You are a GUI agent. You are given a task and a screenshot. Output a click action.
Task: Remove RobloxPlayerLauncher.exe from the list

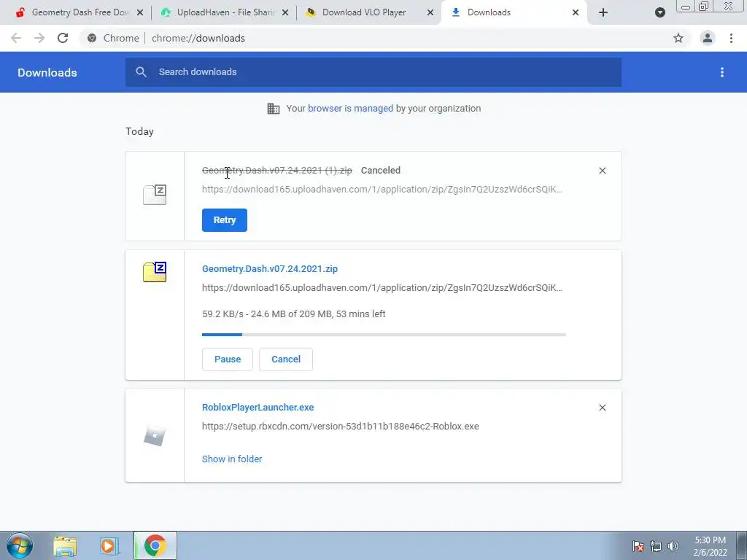603,408
